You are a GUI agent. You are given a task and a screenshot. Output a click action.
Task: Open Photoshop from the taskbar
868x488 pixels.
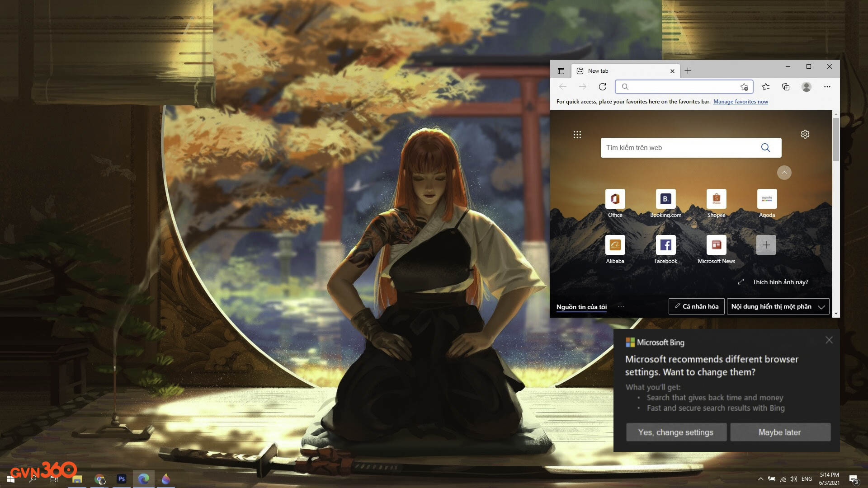click(x=122, y=479)
